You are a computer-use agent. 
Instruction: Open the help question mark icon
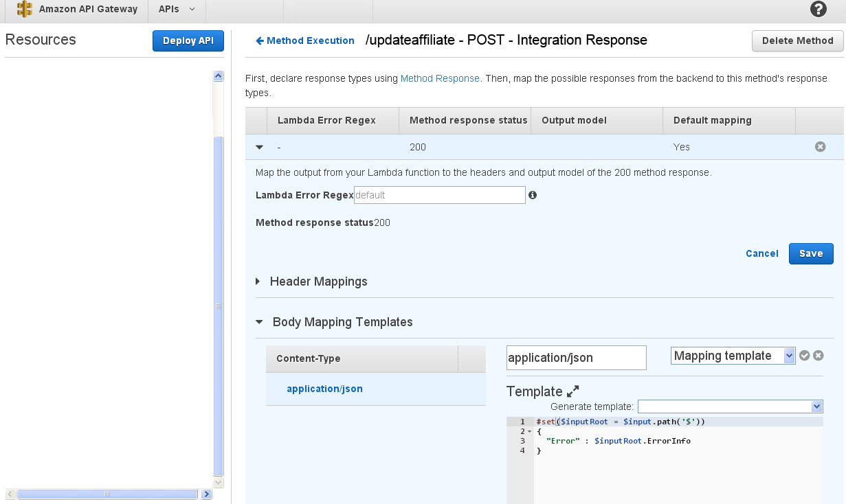coord(819,9)
